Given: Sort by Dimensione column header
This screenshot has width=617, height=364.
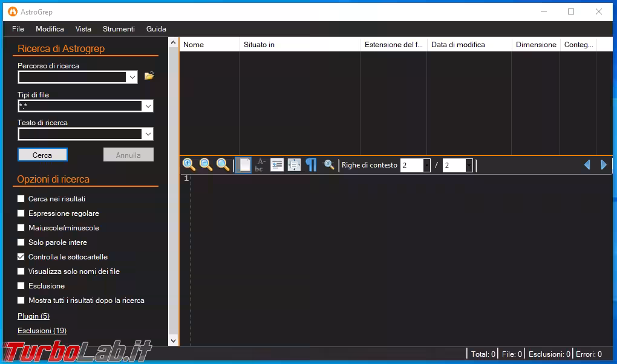Looking at the screenshot, I should [x=535, y=45].
